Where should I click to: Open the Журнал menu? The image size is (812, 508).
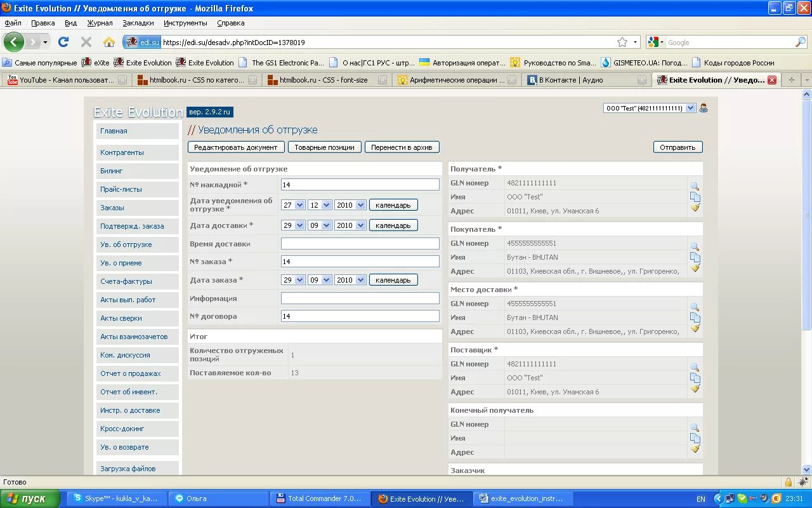point(100,23)
